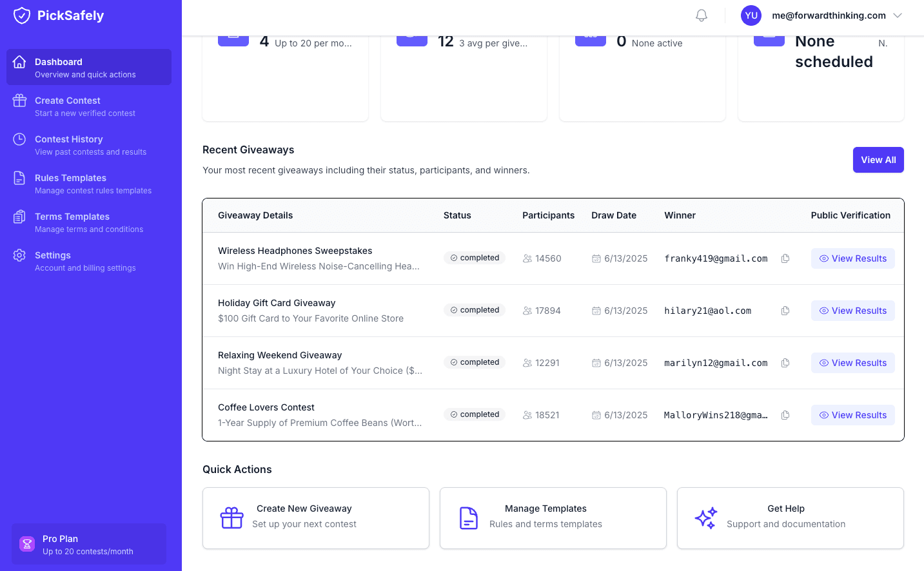
Task: Open account menu via me@forwardthinking.com
Action: point(829,15)
